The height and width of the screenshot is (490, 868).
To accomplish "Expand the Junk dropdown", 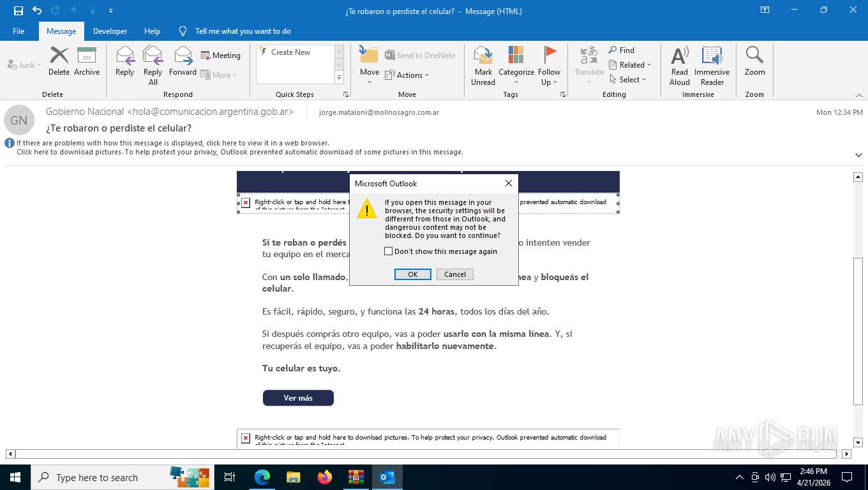I will (24, 65).
